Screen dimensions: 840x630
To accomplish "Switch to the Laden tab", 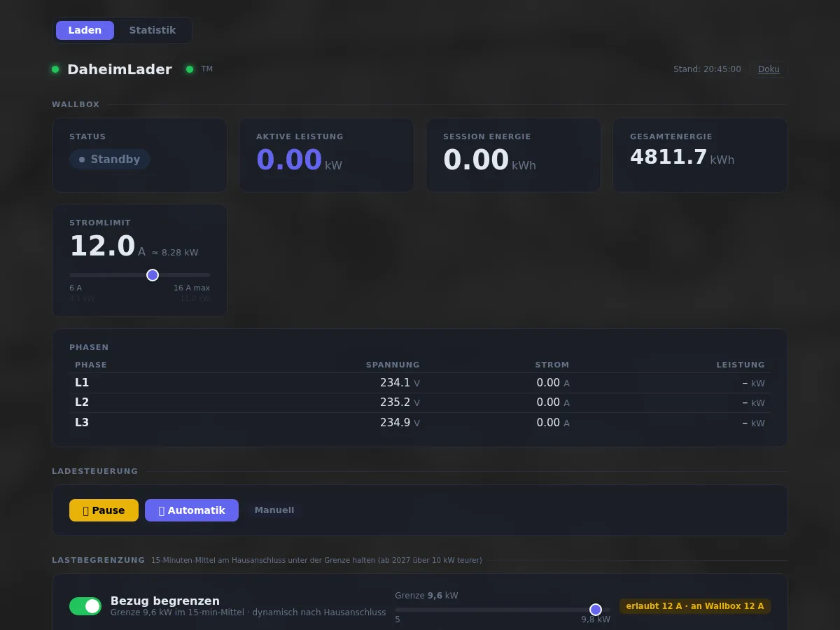I will [85, 30].
